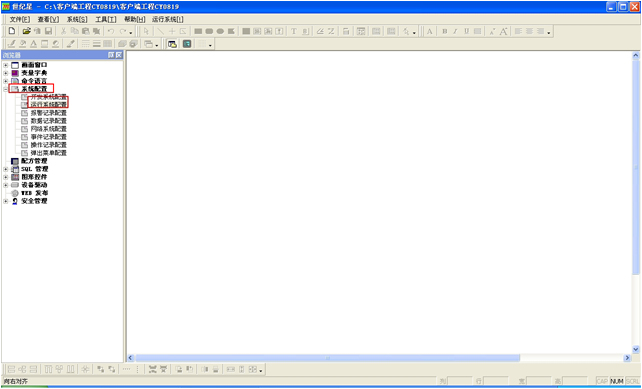Open the 文件[F] menu
The height and width of the screenshot is (389, 642).
click(20, 19)
